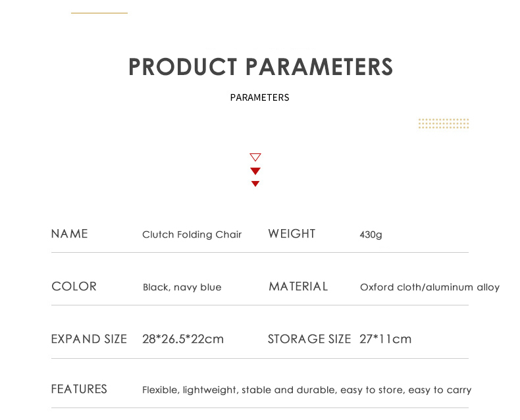Screen dimensions: 520x420
Task: Select the small PARAMETERS subtitle
Action: (259, 97)
